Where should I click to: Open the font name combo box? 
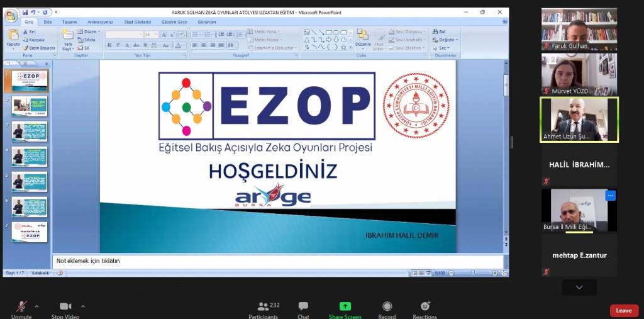(124, 35)
